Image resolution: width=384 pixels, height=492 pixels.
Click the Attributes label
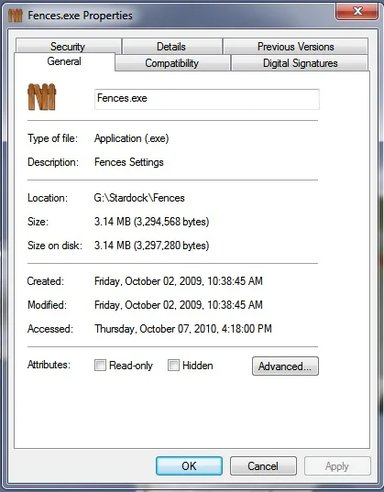click(x=49, y=365)
